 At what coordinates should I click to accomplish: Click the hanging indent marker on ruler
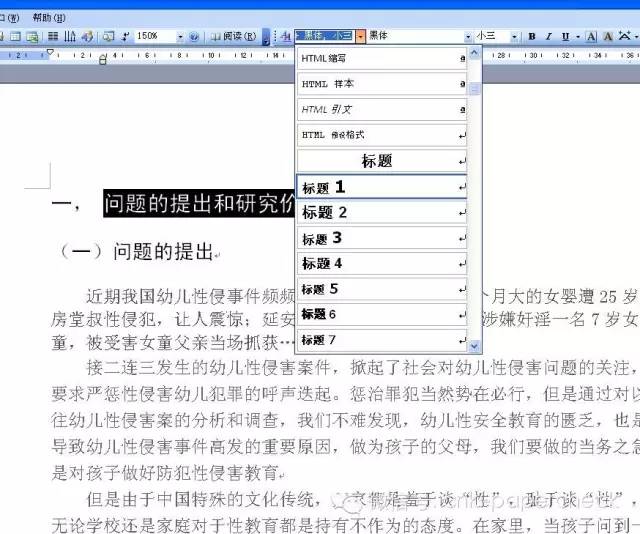[103, 60]
